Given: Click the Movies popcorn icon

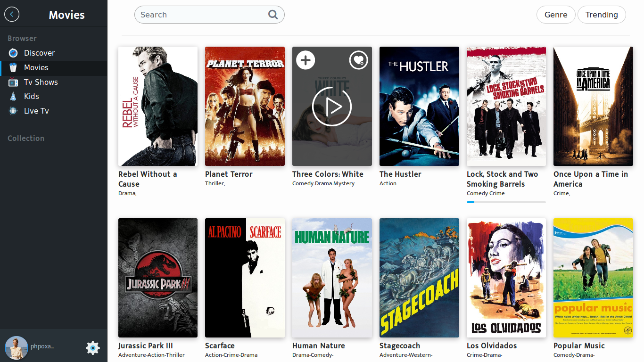Looking at the screenshot, I should (x=13, y=67).
